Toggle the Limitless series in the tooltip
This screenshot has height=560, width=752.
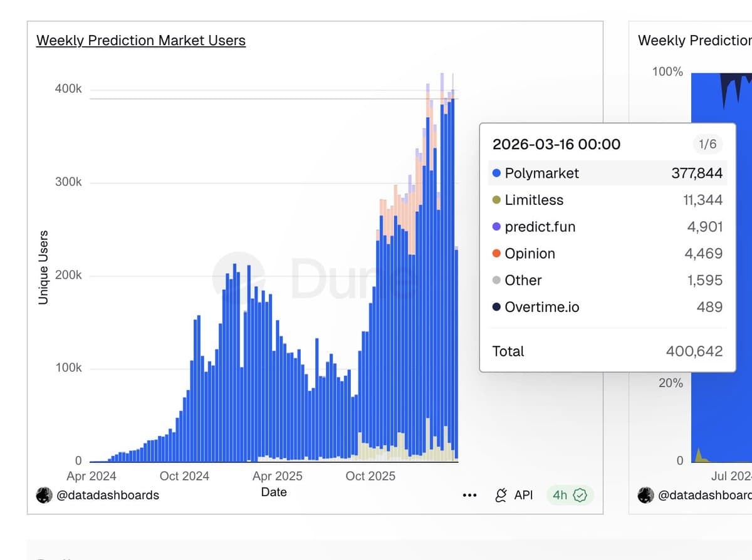(x=535, y=200)
